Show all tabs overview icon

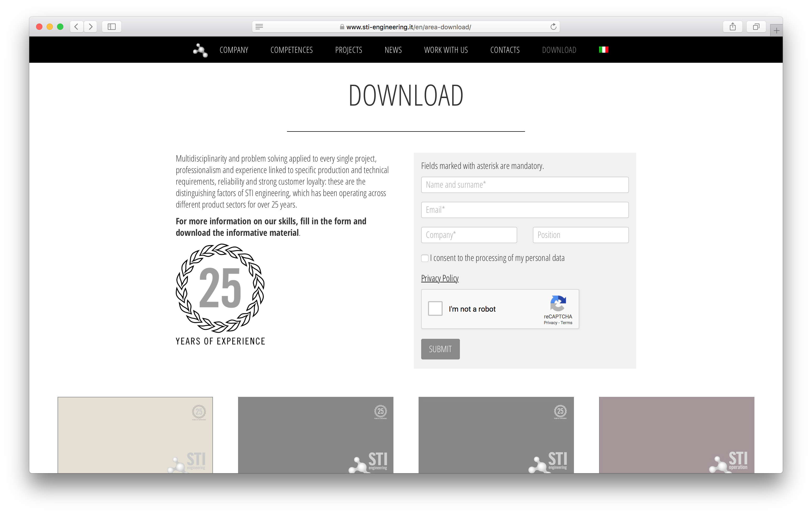click(756, 27)
